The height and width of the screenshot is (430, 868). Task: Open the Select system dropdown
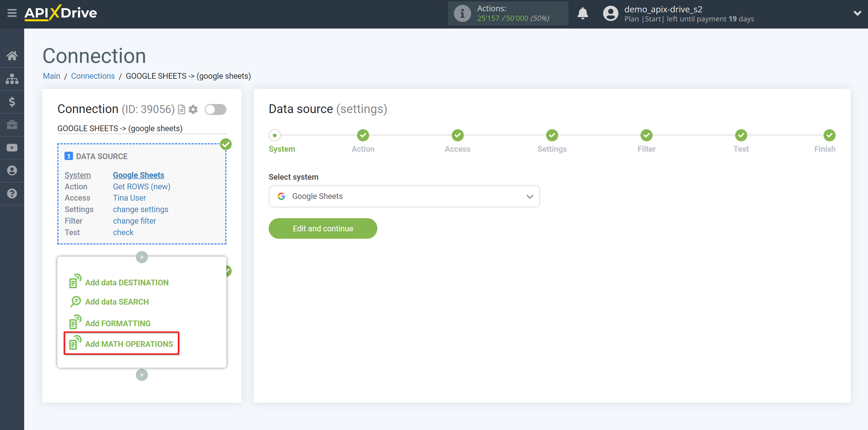pos(404,196)
